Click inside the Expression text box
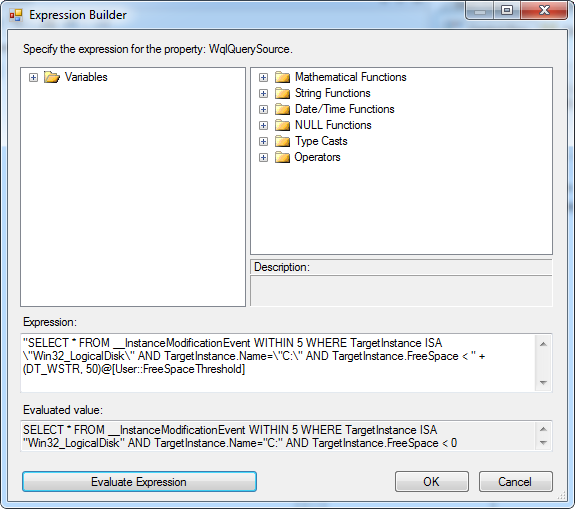This screenshot has height=509, width=575. (x=286, y=363)
